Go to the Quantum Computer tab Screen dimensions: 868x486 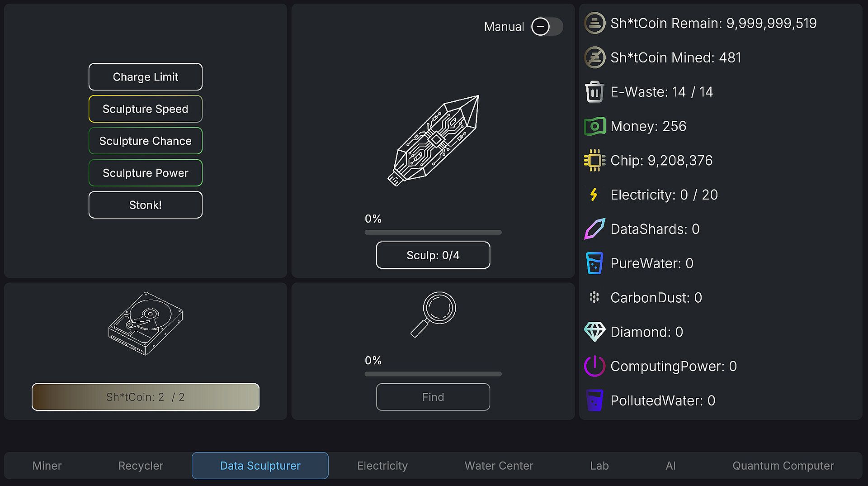click(783, 466)
